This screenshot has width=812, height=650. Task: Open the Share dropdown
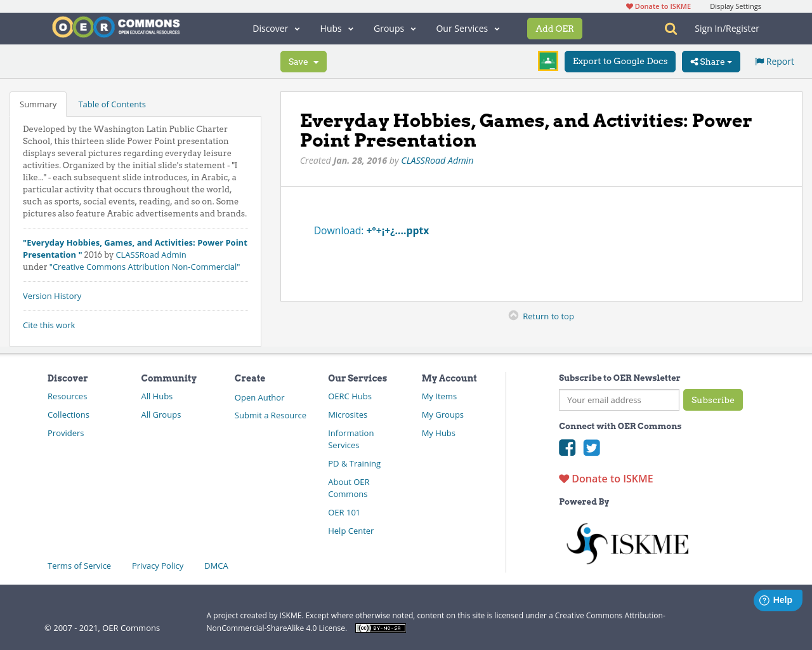[x=711, y=62]
